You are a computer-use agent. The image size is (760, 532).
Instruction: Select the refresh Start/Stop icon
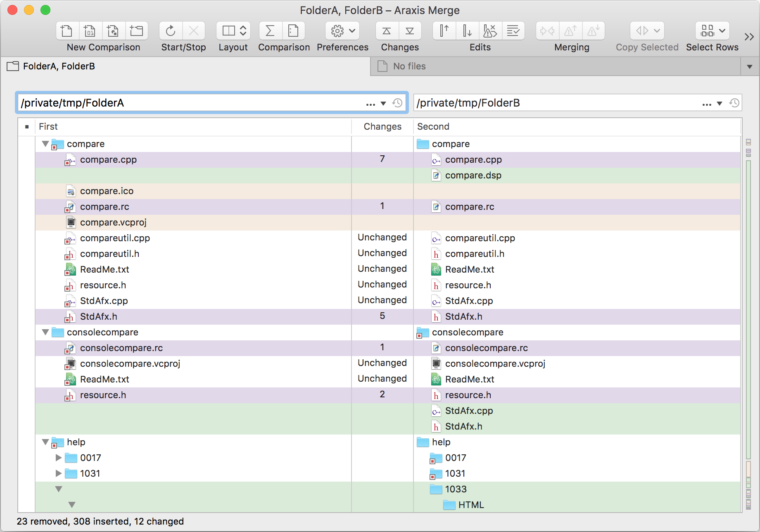coord(170,31)
